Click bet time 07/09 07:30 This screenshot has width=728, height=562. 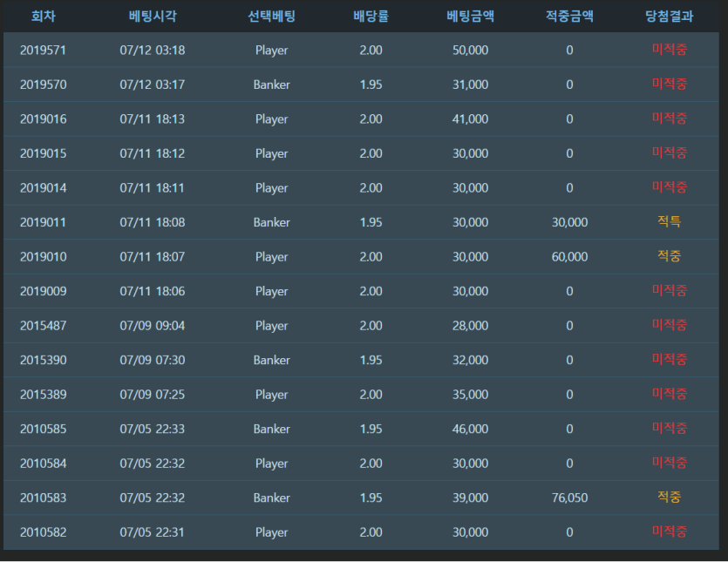click(153, 360)
